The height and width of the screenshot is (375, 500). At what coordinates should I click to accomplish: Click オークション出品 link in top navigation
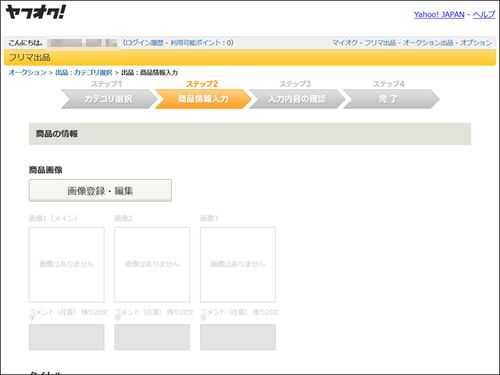pos(428,43)
